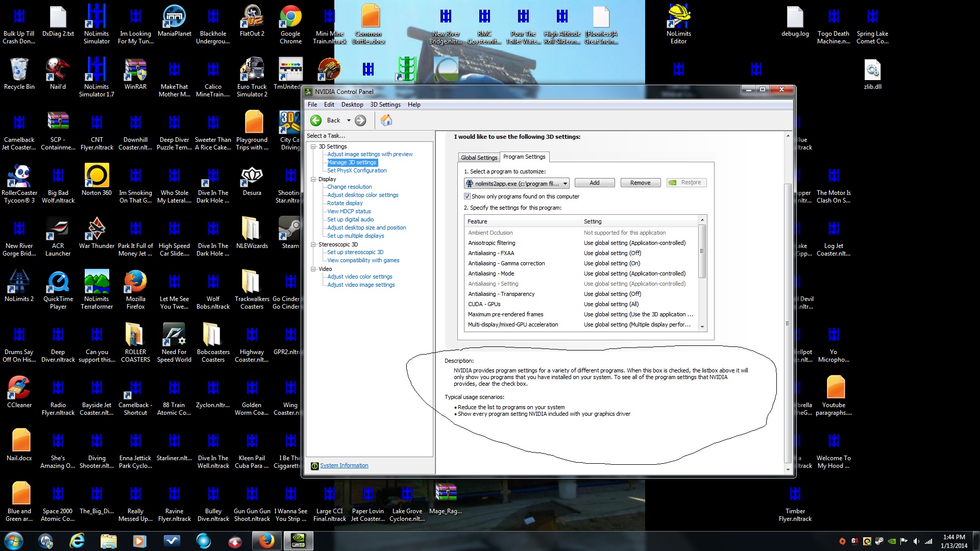Open the FlatOut 2 desktop icon

point(252,21)
